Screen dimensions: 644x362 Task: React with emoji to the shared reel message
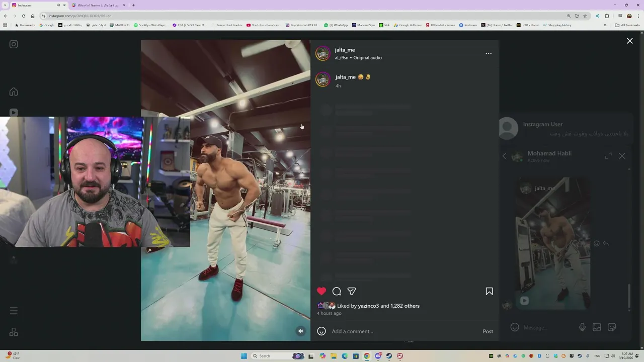pos(597,243)
